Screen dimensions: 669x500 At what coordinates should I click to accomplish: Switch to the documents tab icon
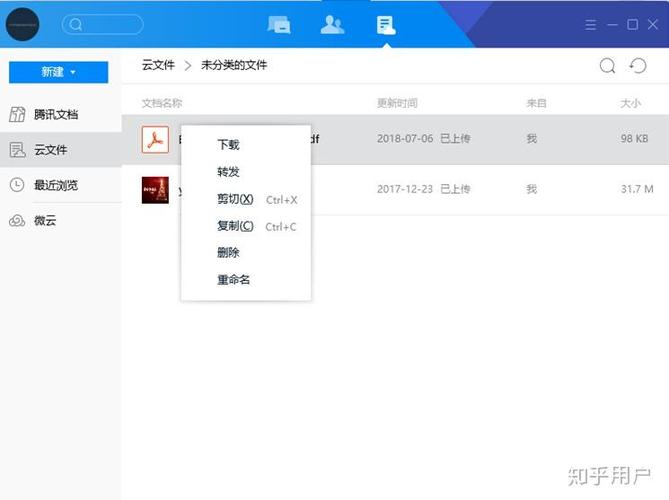(x=386, y=25)
